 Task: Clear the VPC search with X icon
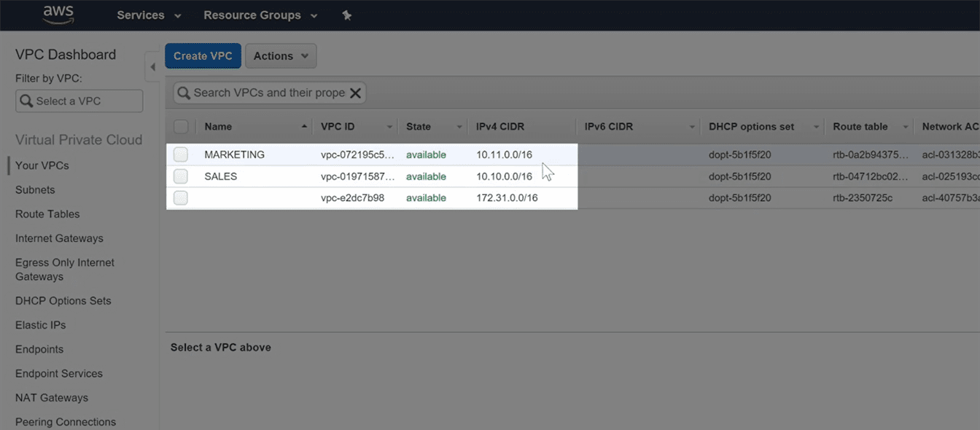tap(355, 93)
